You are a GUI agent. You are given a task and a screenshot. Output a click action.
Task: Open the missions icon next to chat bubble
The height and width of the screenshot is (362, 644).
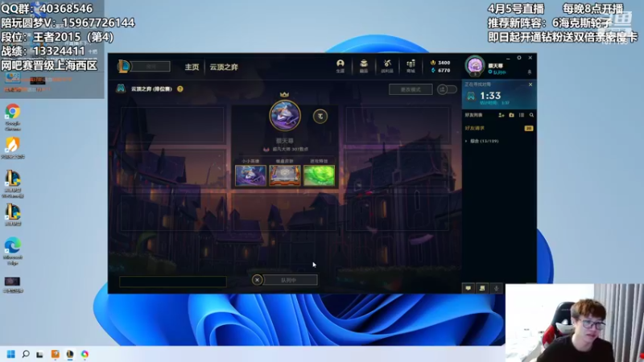click(x=482, y=288)
